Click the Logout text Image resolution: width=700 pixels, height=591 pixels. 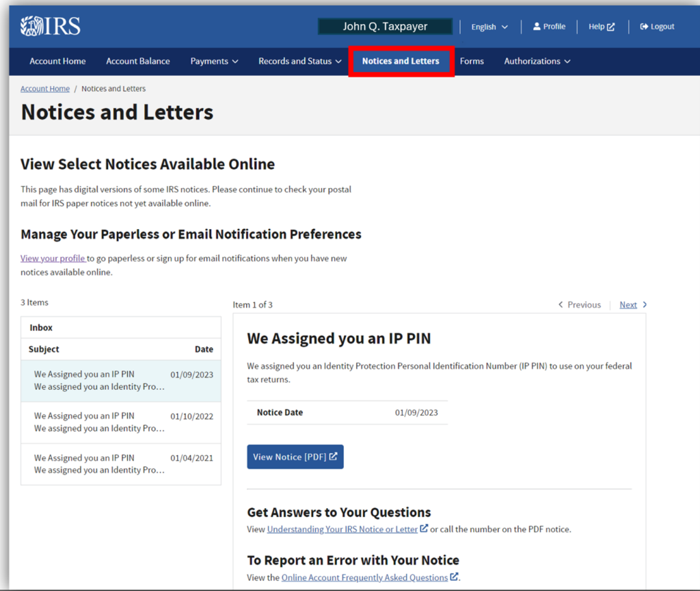click(662, 27)
